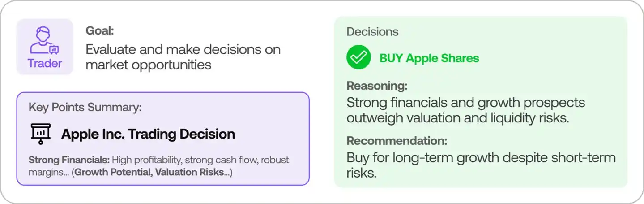
Task: Click the Key Points Summary label
Action: click(85, 108)
